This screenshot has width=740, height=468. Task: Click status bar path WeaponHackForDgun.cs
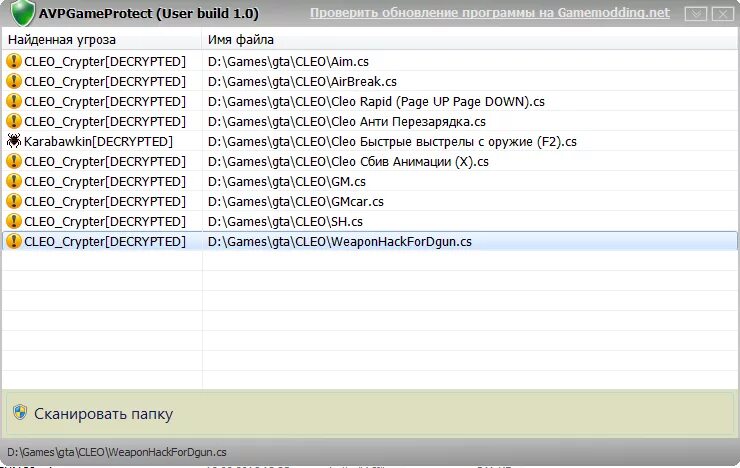(117, 452)
